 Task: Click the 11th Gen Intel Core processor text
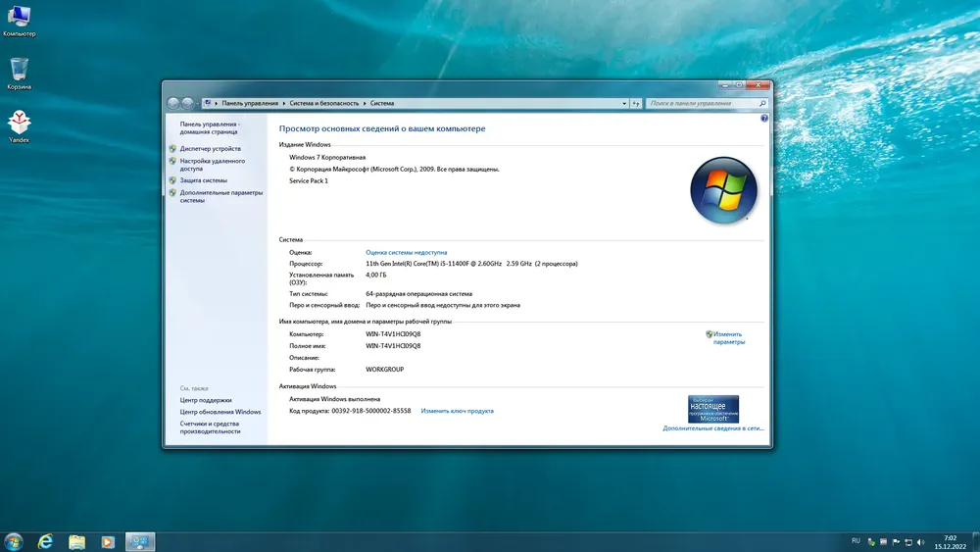471,264
